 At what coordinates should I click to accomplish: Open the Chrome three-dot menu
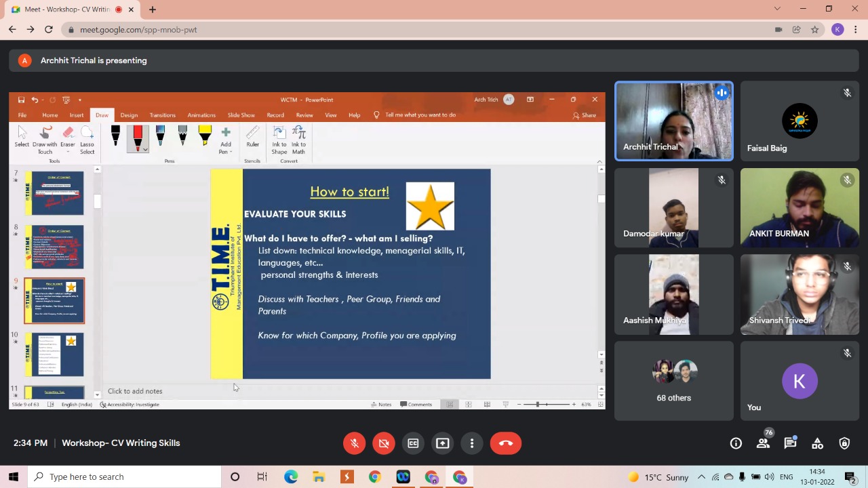856,30
